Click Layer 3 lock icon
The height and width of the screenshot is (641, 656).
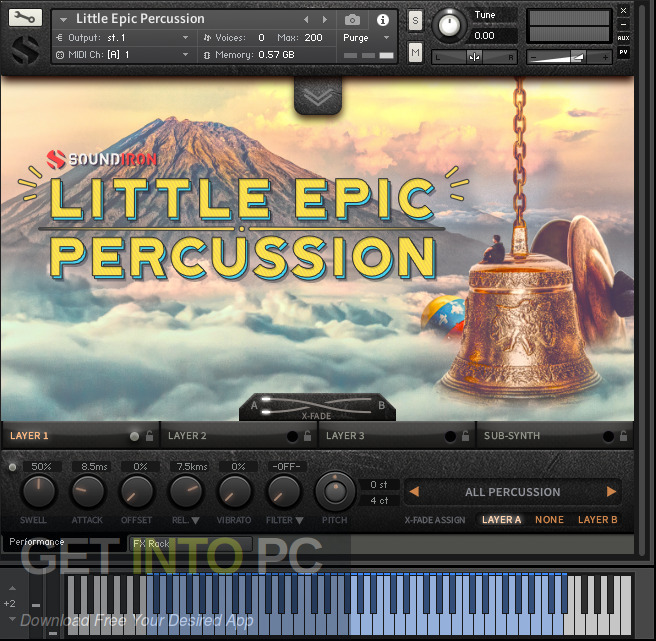465,436
